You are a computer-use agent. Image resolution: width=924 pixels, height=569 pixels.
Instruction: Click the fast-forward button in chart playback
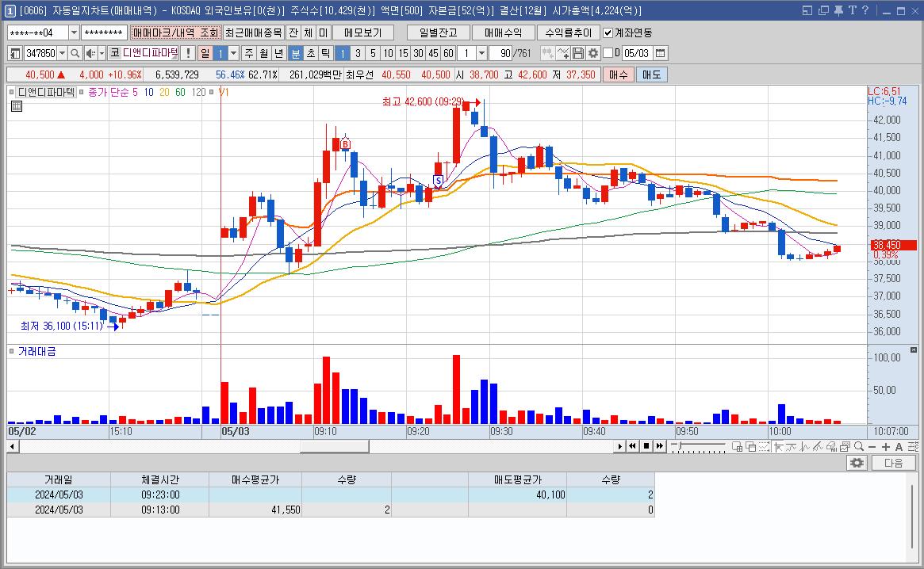coord(659,446)
